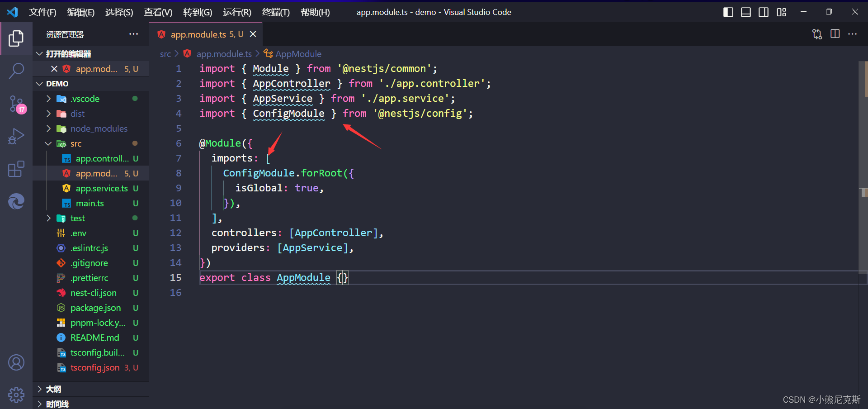Screen dimensions: 868x409
Task: Open the Run and Debug view
Action: (x=16, y=136)
